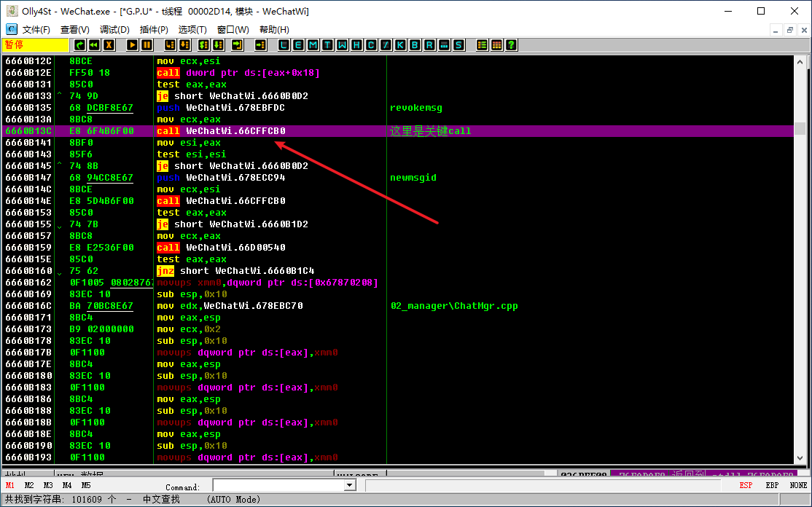812x507 pixels.
Task: Click the green list options icon
Action: coord(482,45)
